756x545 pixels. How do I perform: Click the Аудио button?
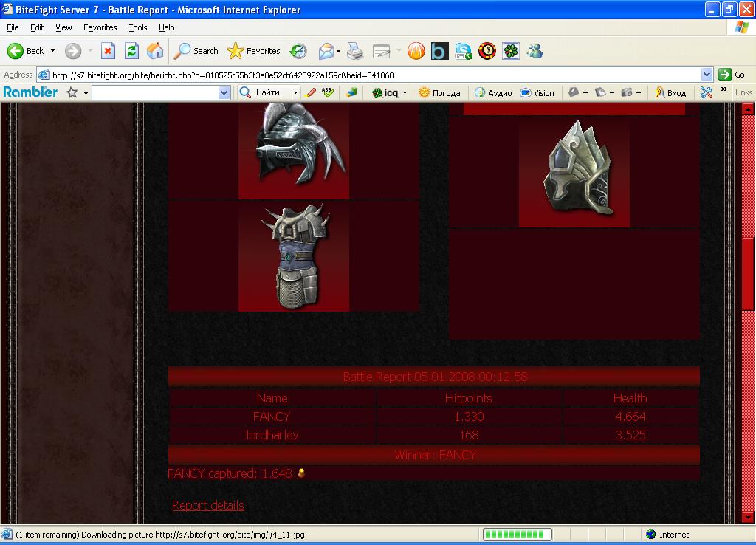[494, 92]
